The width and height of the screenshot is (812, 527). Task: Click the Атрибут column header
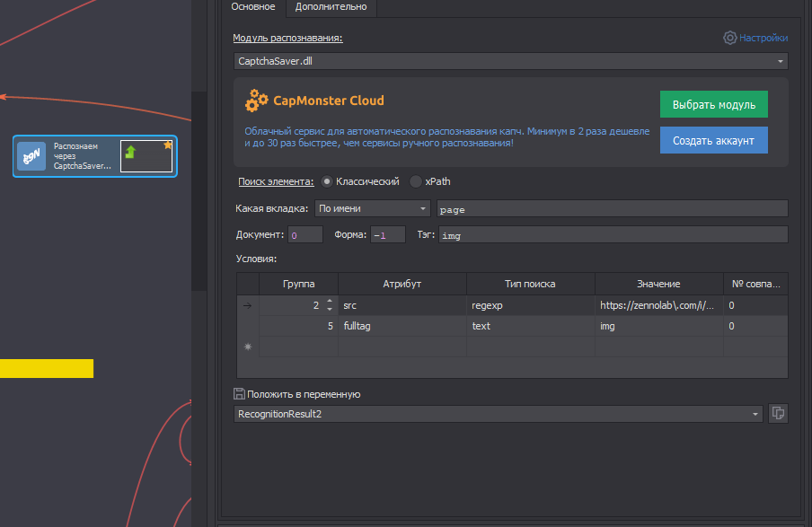tap(402, 284)
